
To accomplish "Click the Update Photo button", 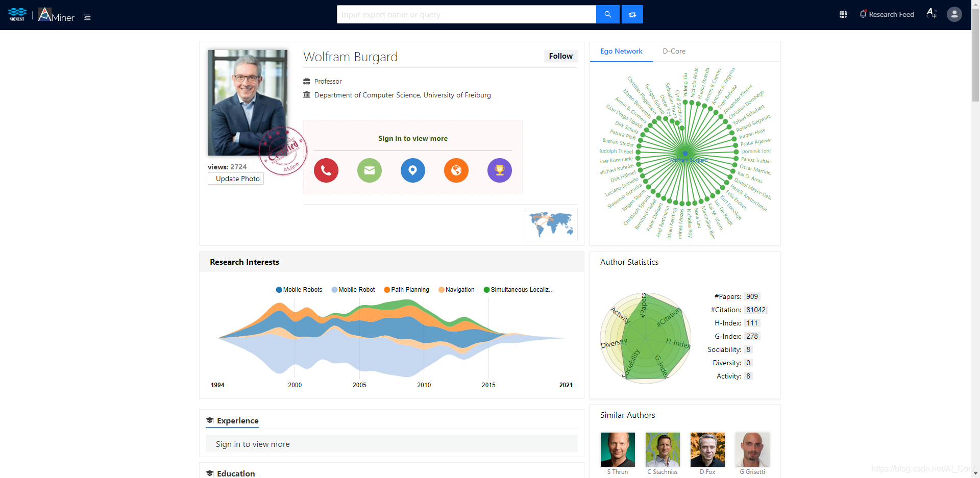I will point(236,179).
